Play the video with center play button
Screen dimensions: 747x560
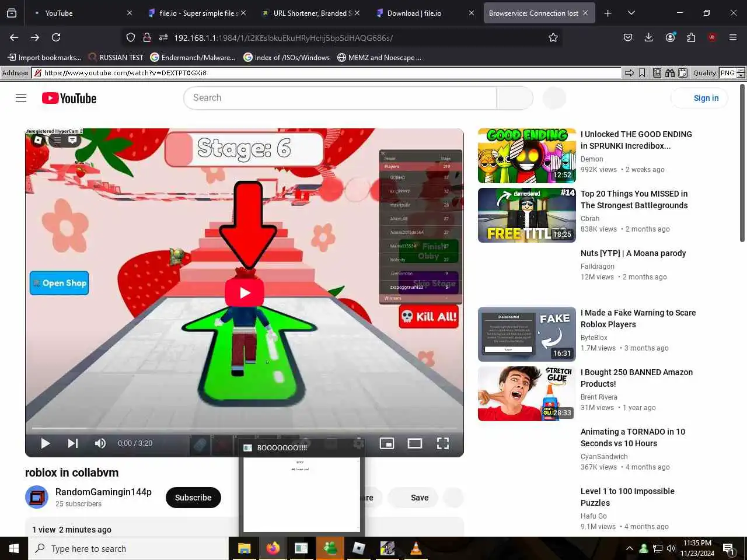coord(245,293)
